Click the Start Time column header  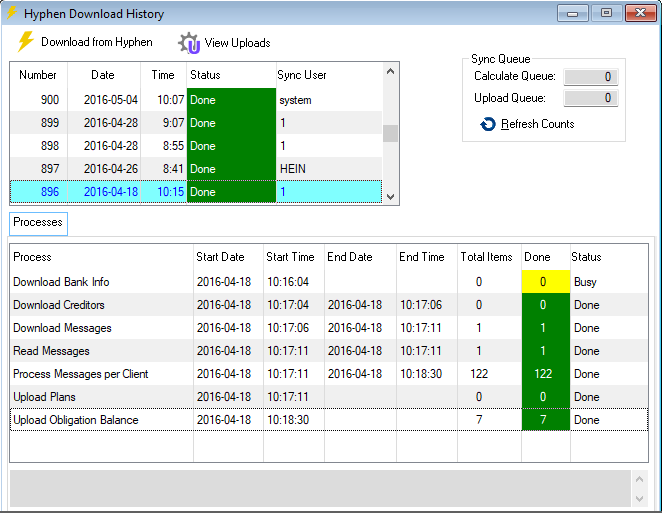point(294,257)
